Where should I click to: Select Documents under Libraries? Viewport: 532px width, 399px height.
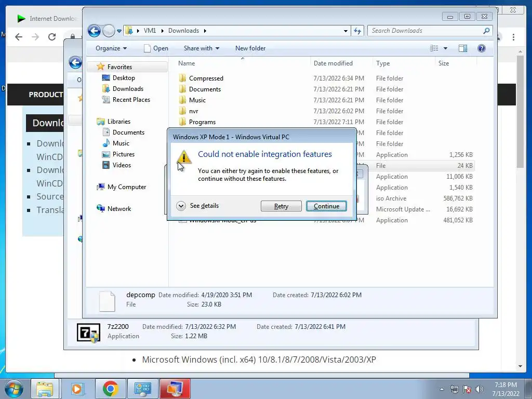pos(128,132)
